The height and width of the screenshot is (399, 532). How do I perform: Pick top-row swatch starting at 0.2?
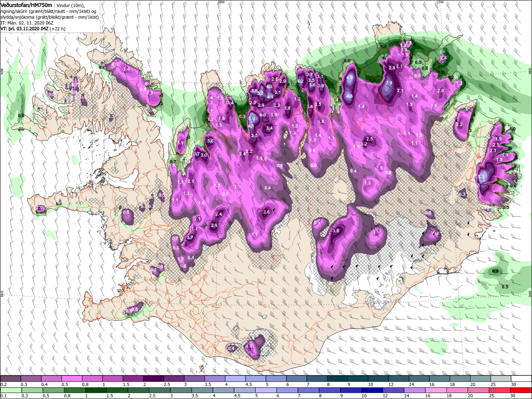(x=10, y=379)
